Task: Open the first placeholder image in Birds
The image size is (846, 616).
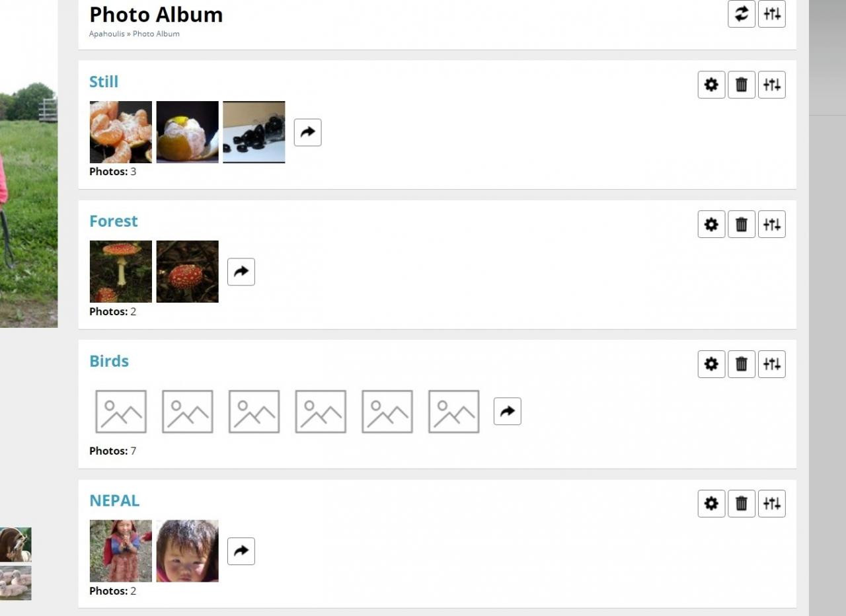Action: 121,411
